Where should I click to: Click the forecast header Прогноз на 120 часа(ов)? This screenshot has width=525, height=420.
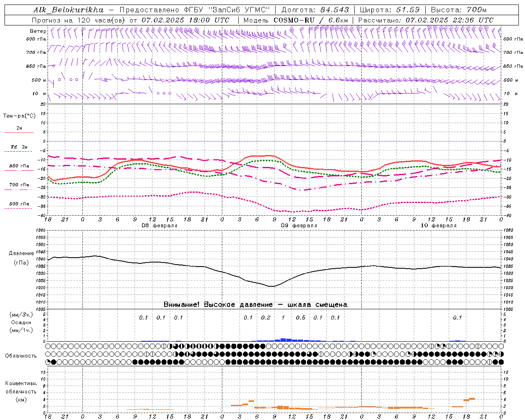(79, 20)
